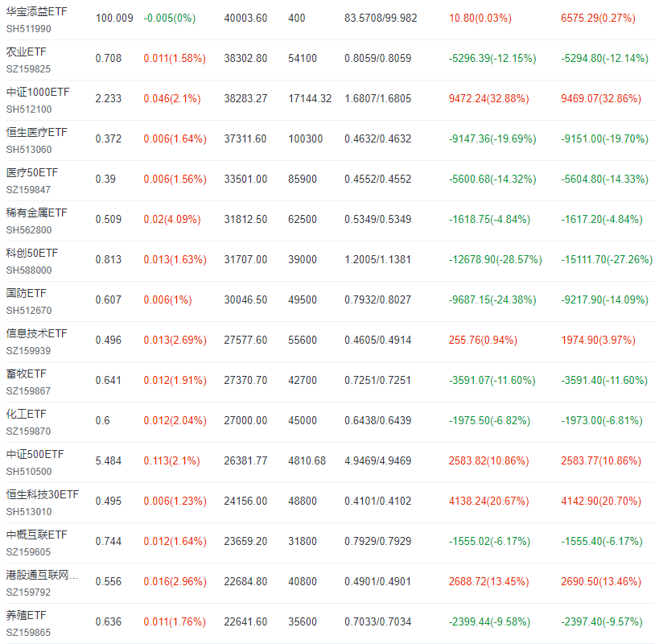Click 农业ETF change 0.011(1.58%)

pyautogui.click(x=175, y=58)
